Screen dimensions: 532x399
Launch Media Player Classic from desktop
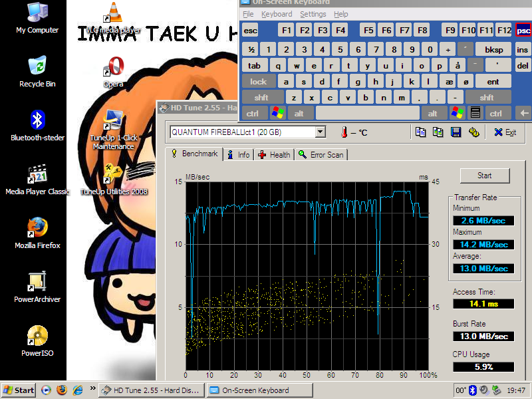37,180
